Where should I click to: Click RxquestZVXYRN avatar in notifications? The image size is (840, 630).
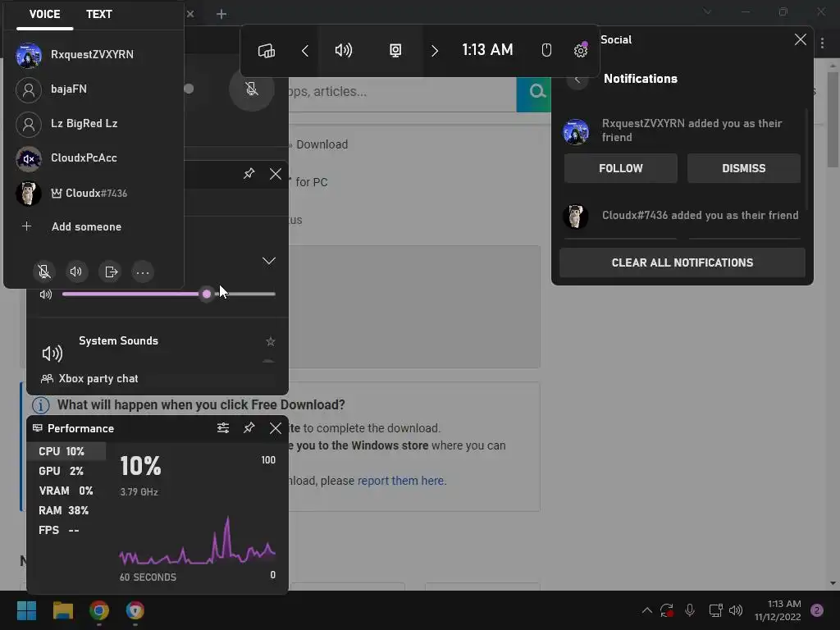(x=576, y=132)
